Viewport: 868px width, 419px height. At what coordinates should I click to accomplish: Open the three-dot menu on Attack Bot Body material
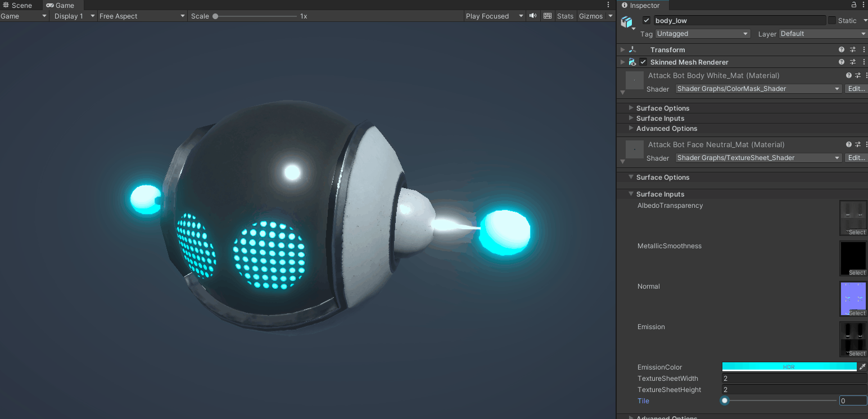point(866,75)
